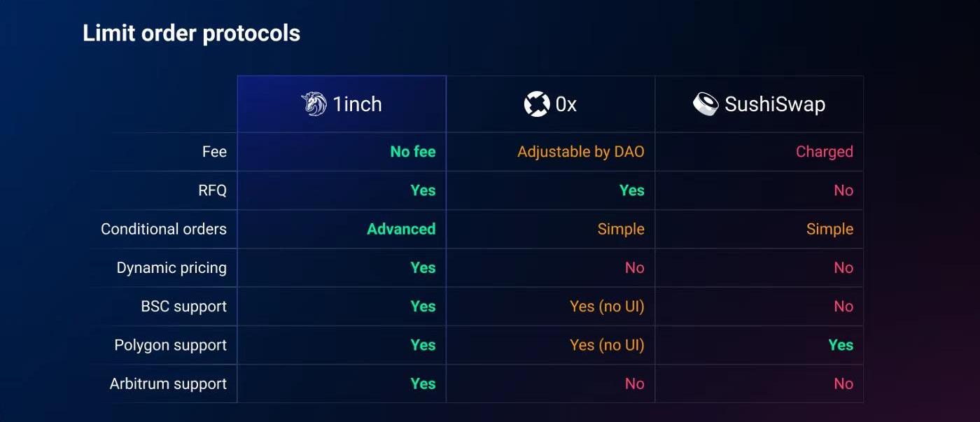This screenshot has width=980, height=422.
Task: Click SushiSwap 'Yes' in Polygon support row
Action: click(x=841, y=345)
